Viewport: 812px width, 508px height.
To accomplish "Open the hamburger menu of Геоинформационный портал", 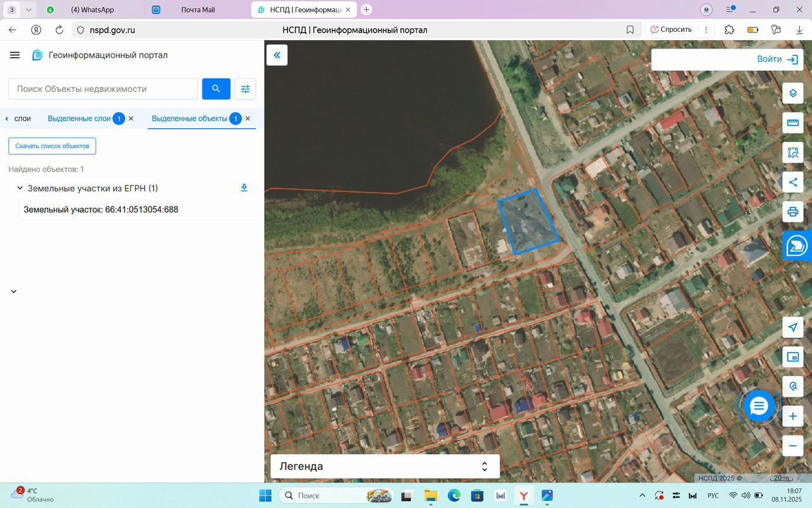I will (x=15, y=55).
